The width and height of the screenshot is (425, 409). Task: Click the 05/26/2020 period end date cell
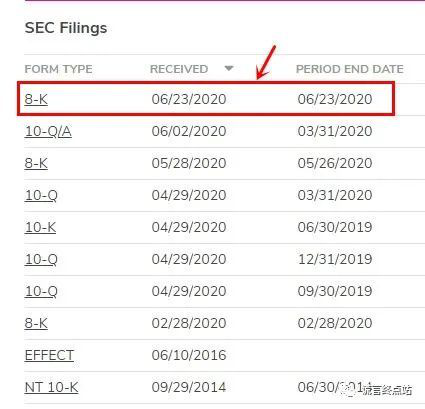pyautogui.click(x=335, y=163)
